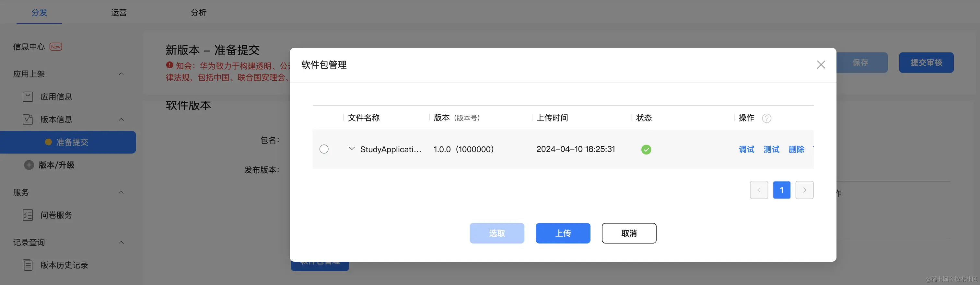Click the 测试 link
Image resolution: width=980 pixels, height=285 pixels.
pos(771,149)
